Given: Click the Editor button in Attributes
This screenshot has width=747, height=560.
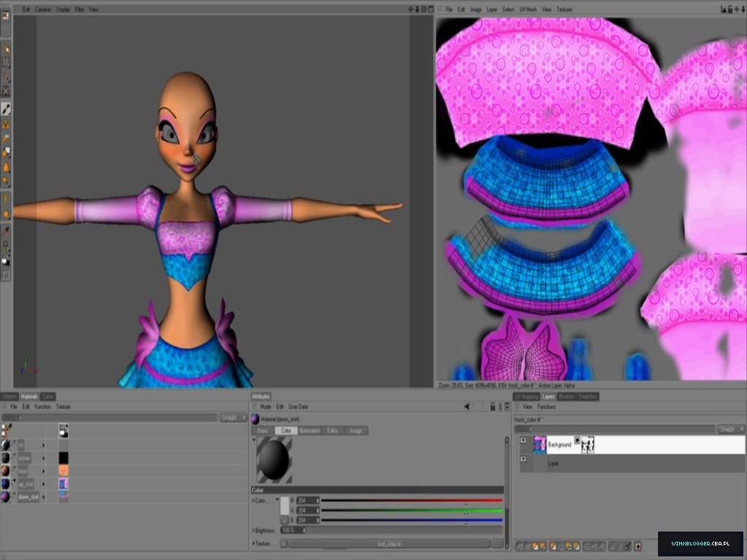Looking at the screenshot, I should pyautogui.click(x=333, y=430).
